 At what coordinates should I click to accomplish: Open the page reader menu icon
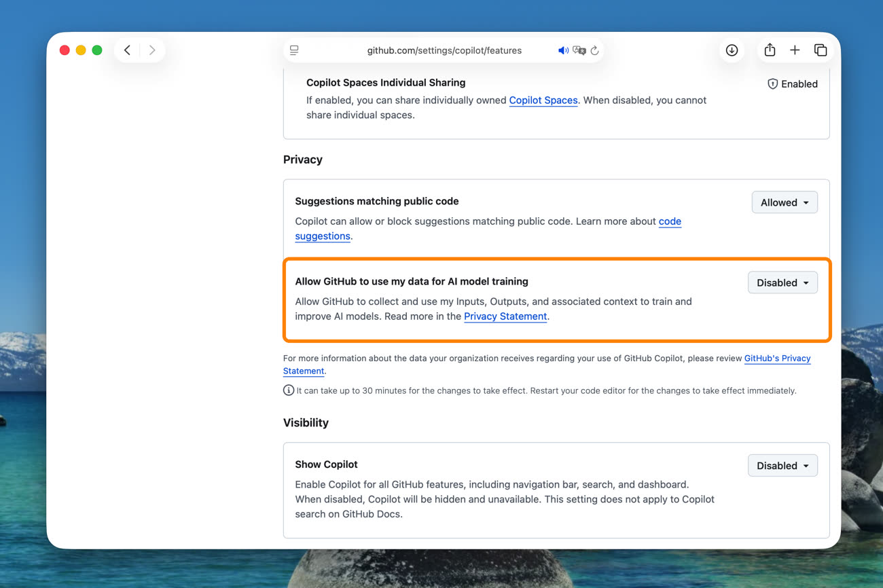294,50
